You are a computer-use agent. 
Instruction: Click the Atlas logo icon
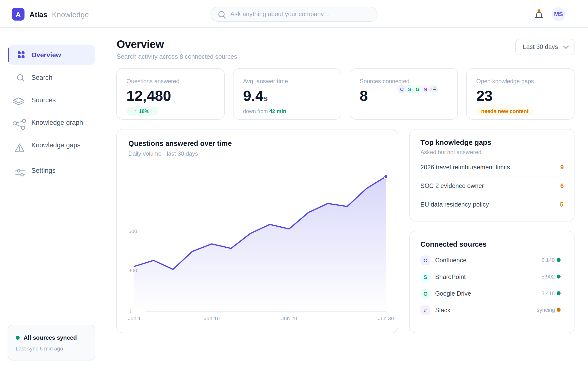[18, 14]
